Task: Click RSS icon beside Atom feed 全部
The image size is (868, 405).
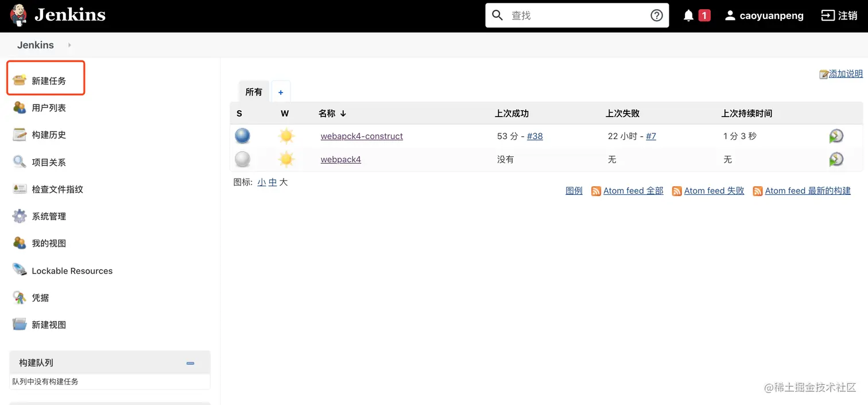Action: (596, 191)
